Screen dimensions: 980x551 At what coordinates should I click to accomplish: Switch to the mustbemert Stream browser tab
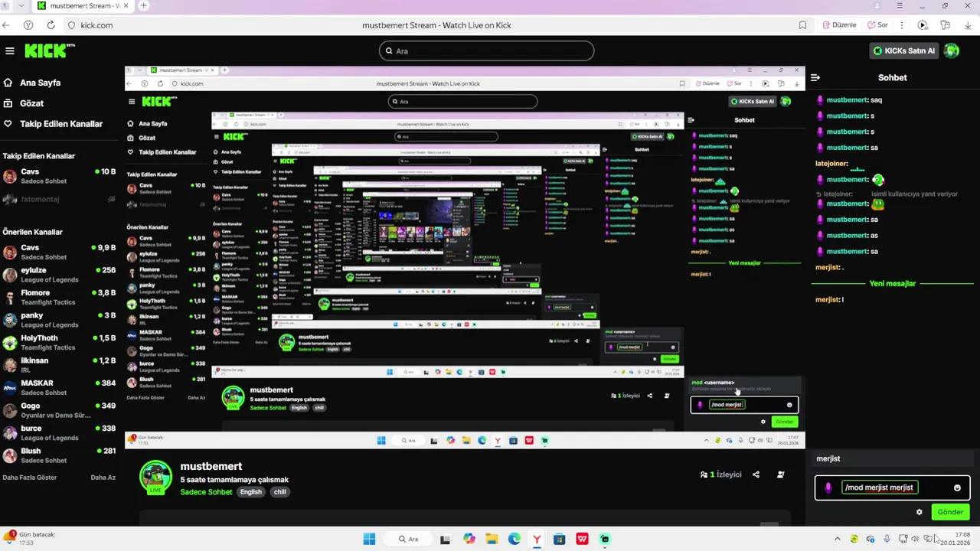(x=83, y=5)
